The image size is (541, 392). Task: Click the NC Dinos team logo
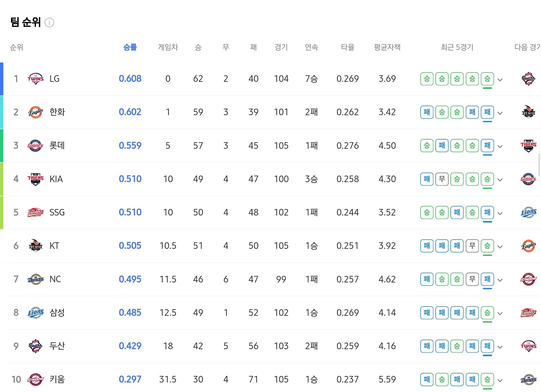(36, 279)
